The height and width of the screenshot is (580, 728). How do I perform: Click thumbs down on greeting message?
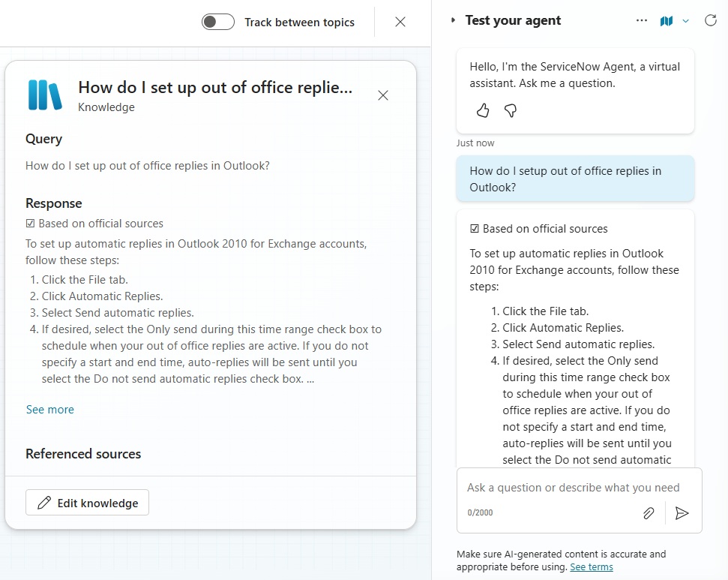coord(511,110)
